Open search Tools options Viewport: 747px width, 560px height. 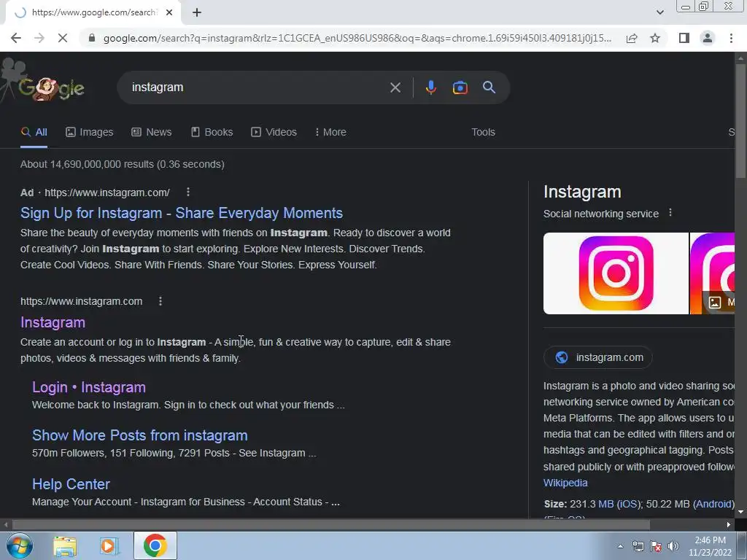pyautogui.click(x=483, y=133)
